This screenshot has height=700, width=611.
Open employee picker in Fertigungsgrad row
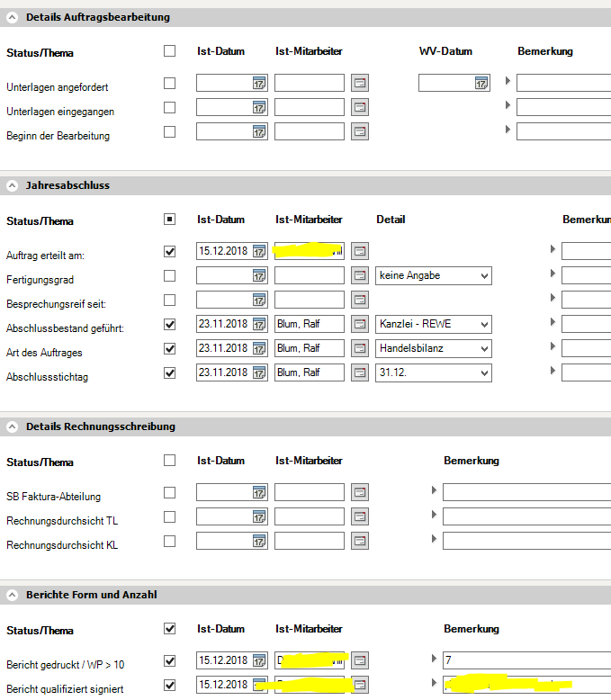point(360,275)
